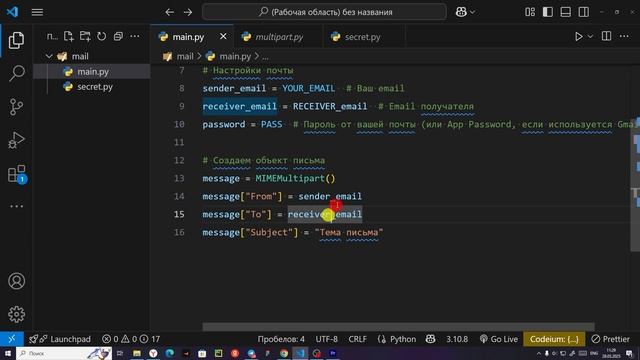Click the breadcrumb ellipsis symbol
640x360 pixels.
tap(265, 57)
